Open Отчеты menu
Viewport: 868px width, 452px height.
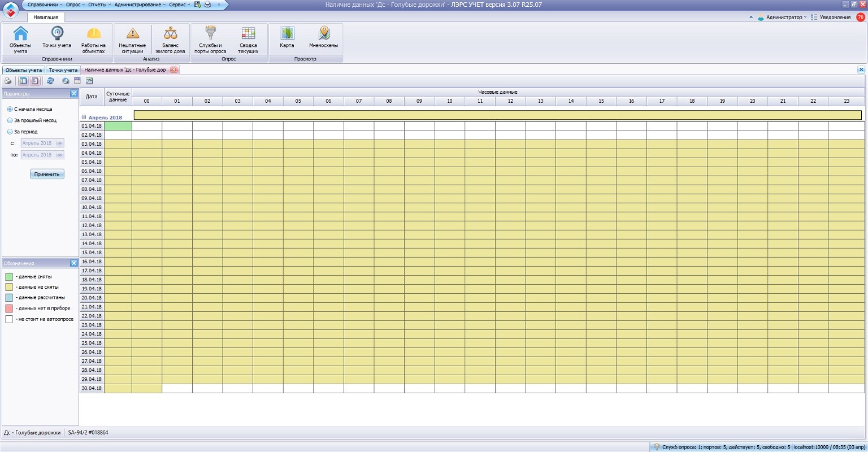[x=99, y=5]
